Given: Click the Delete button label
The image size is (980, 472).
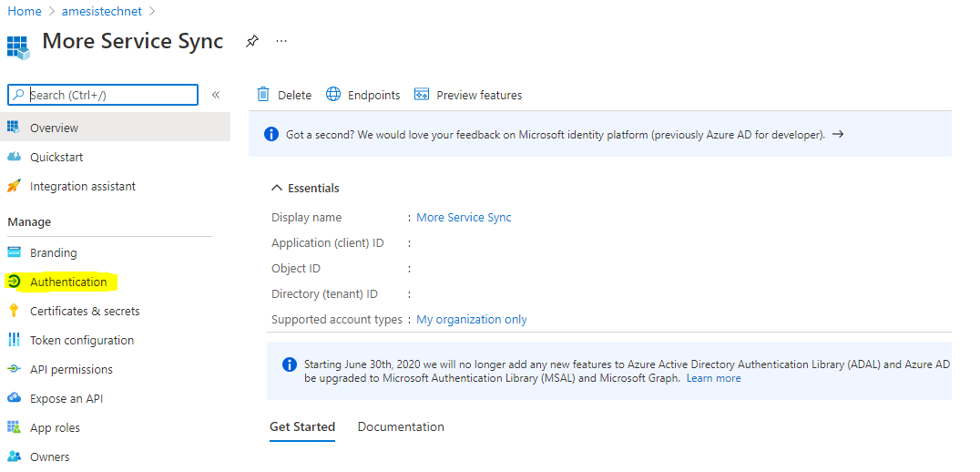Looking at the screenshot, I should click(x=294, y=95).
